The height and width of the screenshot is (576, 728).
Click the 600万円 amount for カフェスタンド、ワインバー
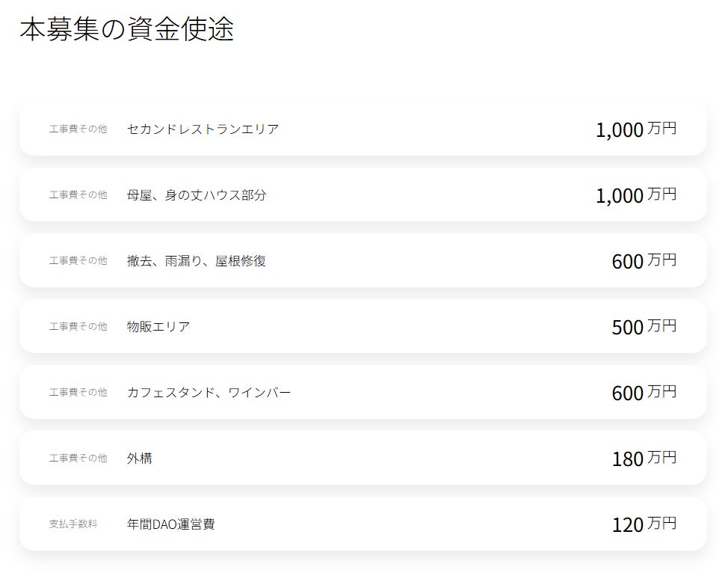click(643, 393)
